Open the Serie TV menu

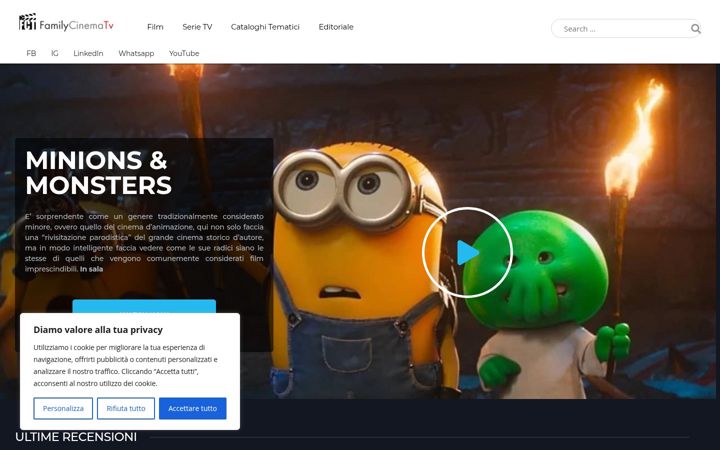click(197, 27)
